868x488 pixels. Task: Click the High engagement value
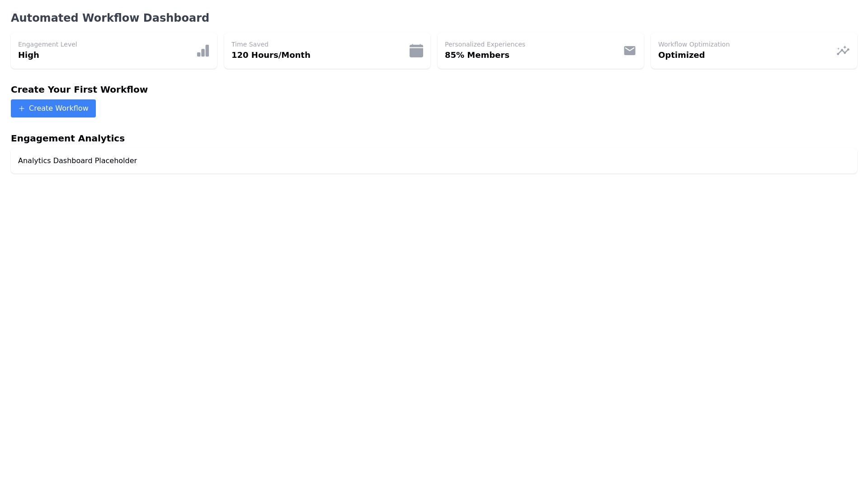pos(28,55)
